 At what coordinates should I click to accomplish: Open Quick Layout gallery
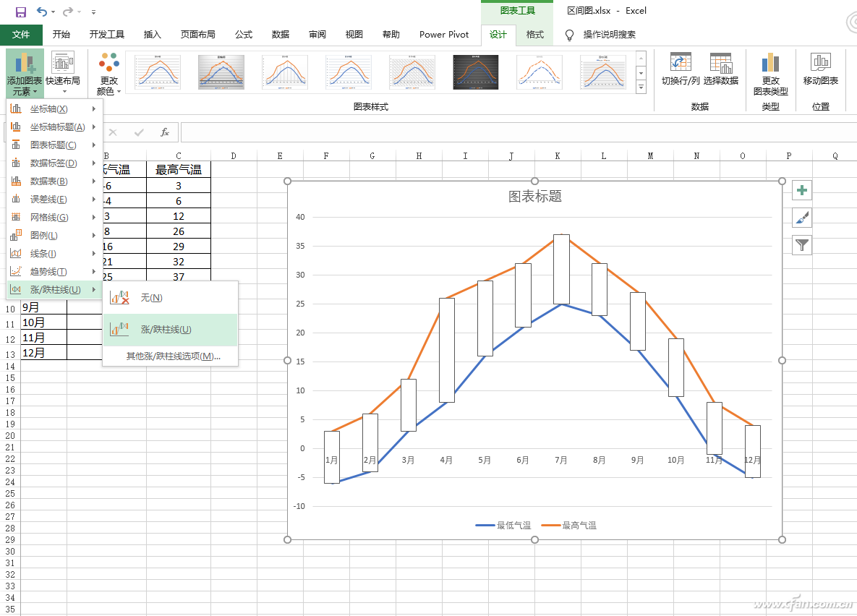coord(62,73)
